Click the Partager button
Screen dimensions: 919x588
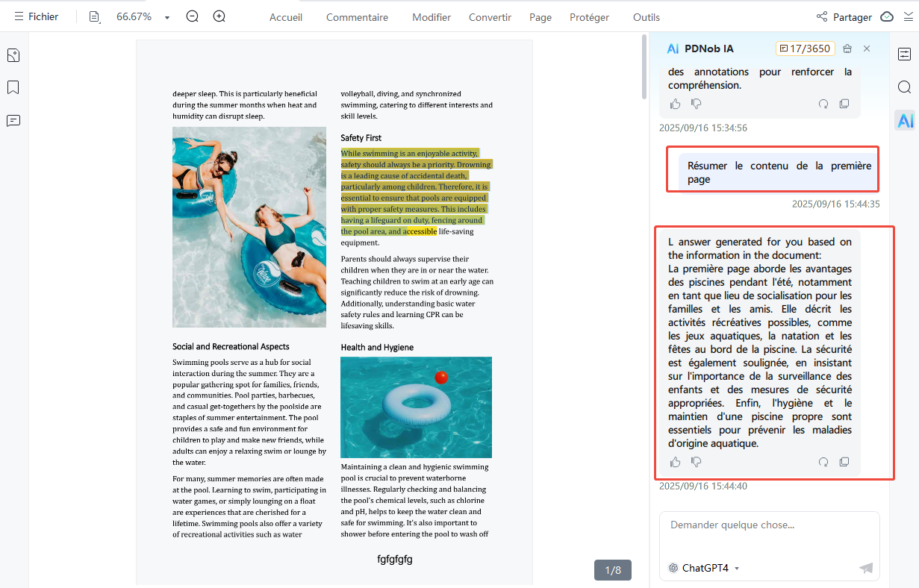[x=844, y=17]
